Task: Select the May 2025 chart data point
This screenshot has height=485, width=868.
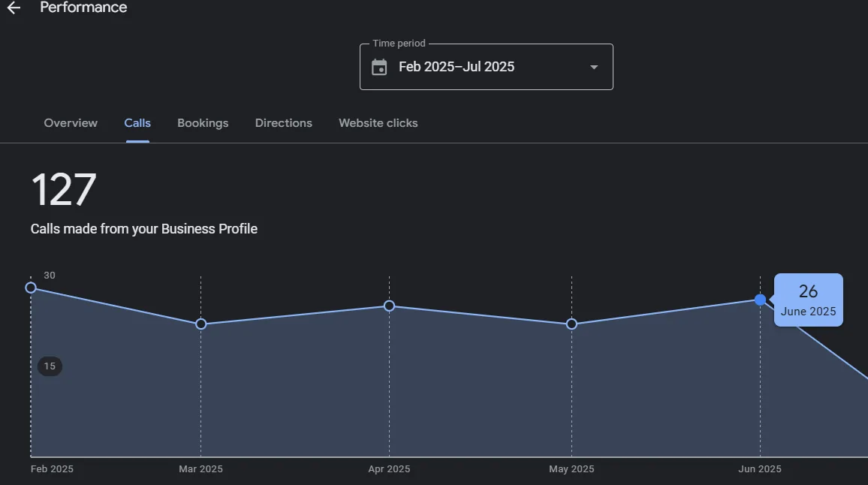Action: pos(572,324)
